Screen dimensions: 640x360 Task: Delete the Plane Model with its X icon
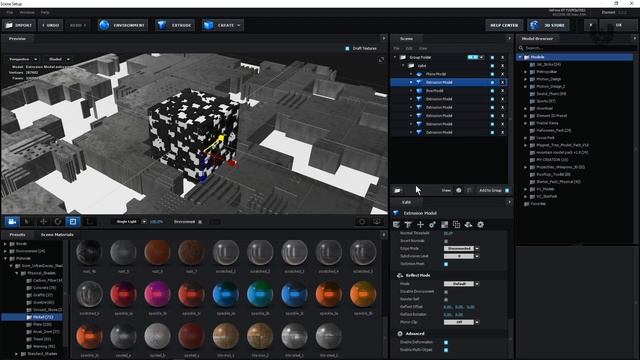502,74
